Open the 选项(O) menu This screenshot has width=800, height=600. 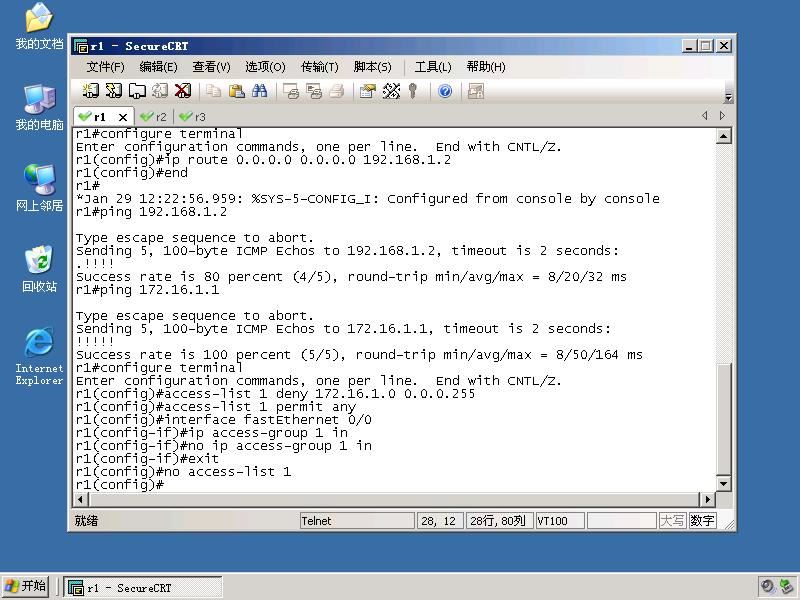(265, 67)
